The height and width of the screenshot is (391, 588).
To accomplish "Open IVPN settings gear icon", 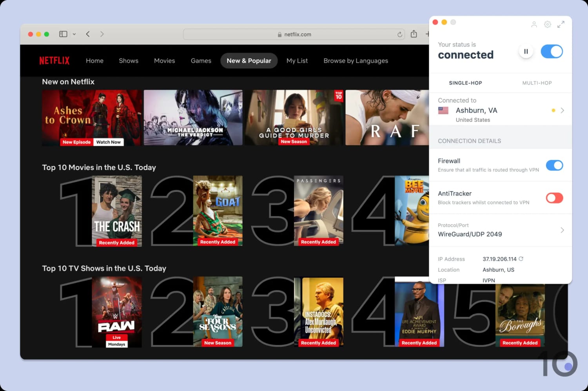I will pyautogui.click(x=548, y=24).
